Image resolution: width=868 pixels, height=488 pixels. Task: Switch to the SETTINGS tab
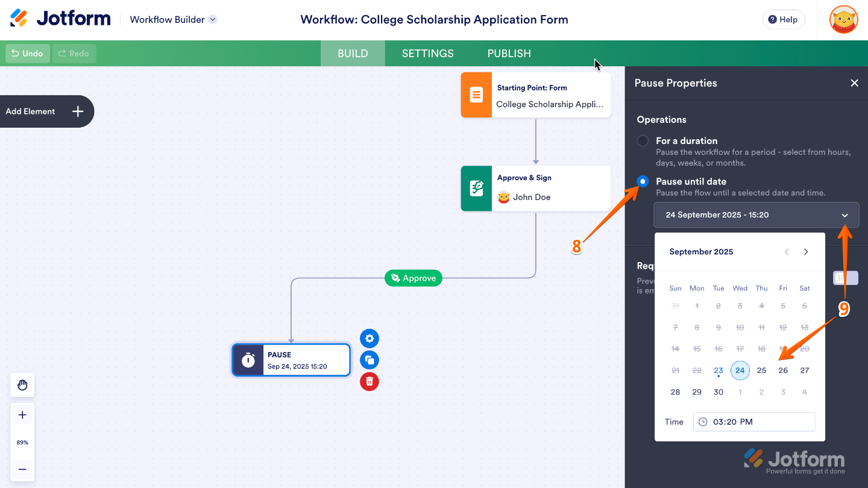tap(427, 54)
